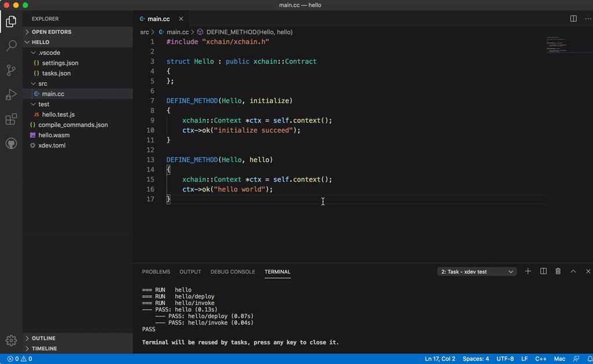Image resolution: width=593 pixels, height=364 pixels.
Task: Collapse the HELLO workspace folder
Action: (x=78, y=42)
